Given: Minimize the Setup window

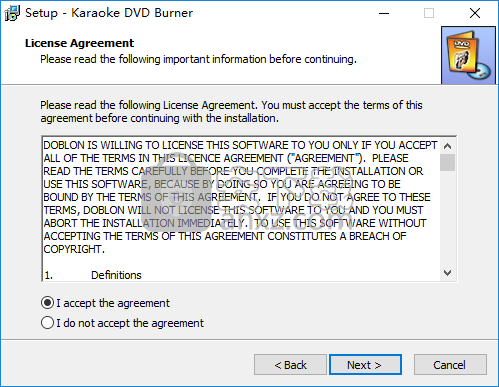Looking at the screenshot, I should 384,13.
